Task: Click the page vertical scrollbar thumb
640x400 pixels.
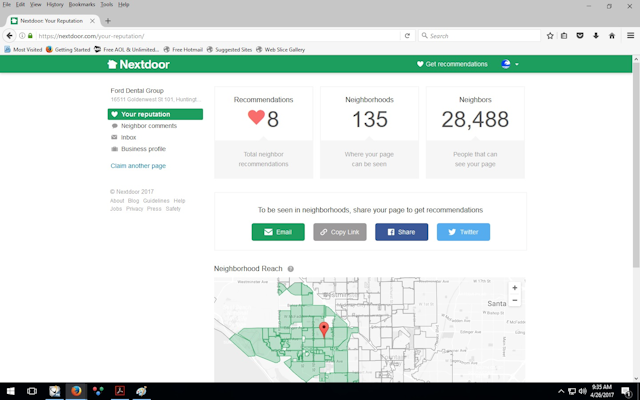Action: (636, 165)
